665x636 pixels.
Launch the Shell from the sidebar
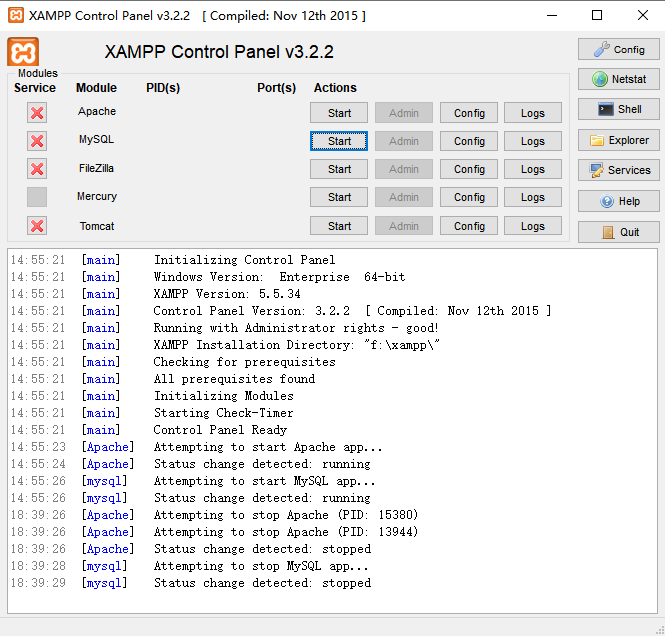click(618, 109)
